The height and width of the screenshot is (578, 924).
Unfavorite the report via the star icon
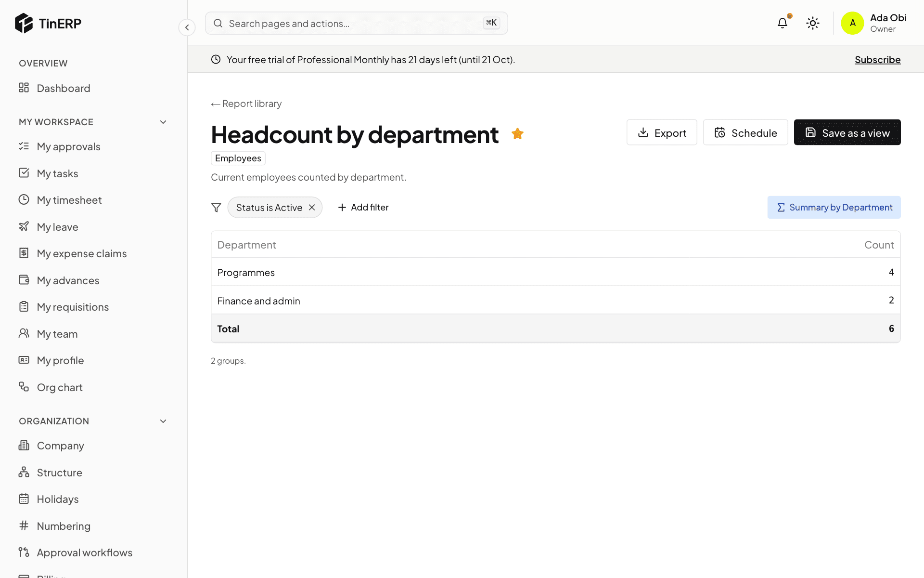point(517,133)
